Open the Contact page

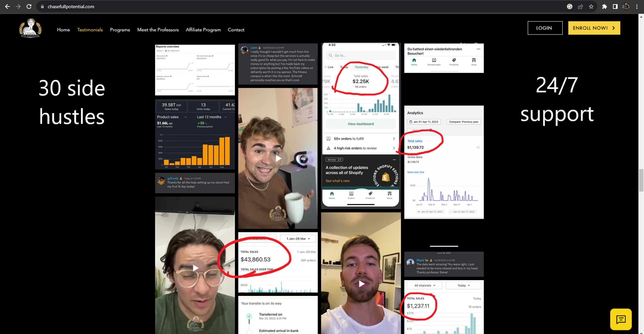click(236, 30)
